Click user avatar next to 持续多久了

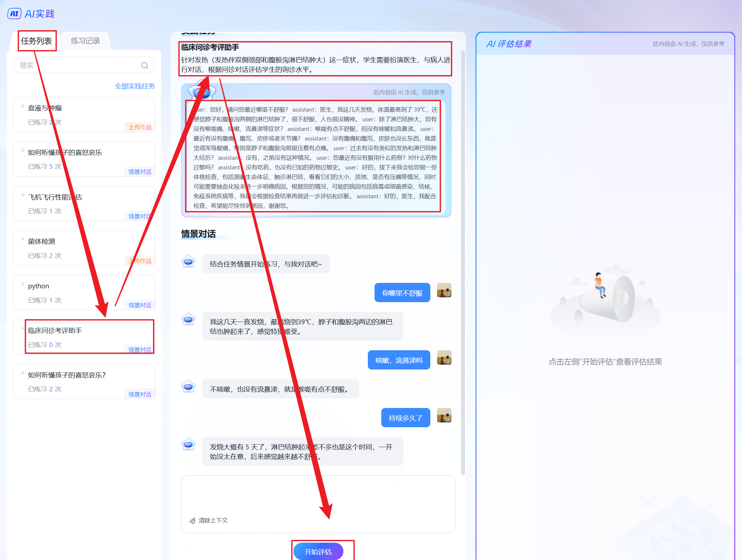pos(444,415)
